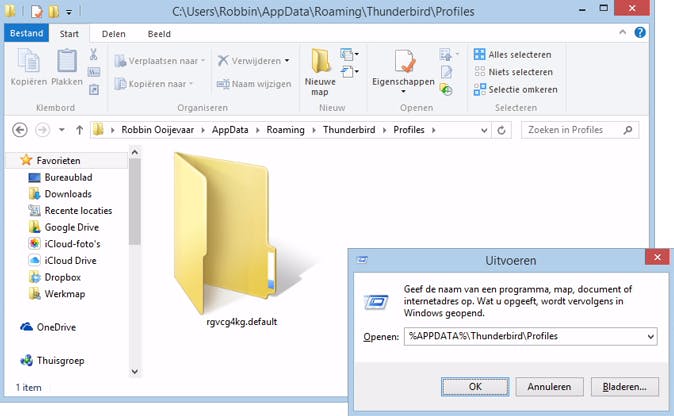Switch to the Start ribbon tab
674x416 pixels.
(x=69, y=34)
